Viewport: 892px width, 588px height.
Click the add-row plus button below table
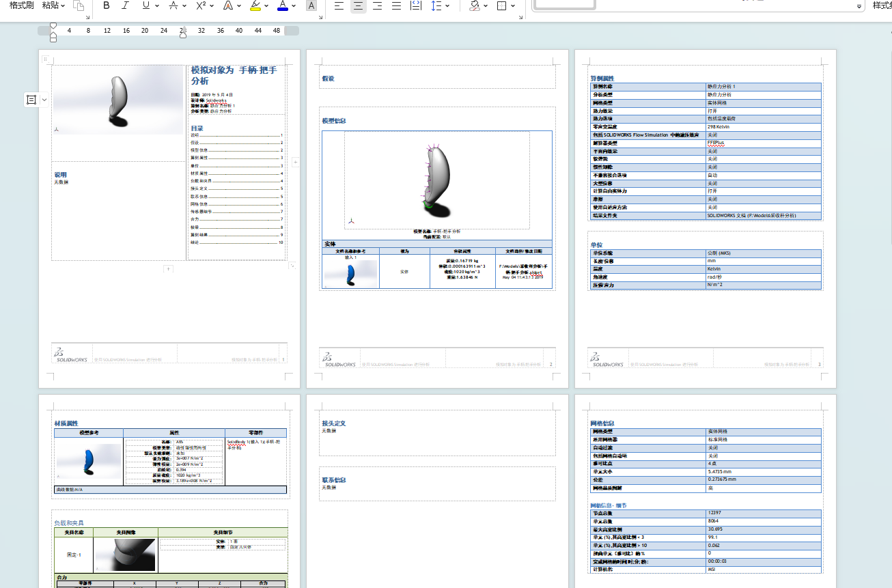(169, 269)
